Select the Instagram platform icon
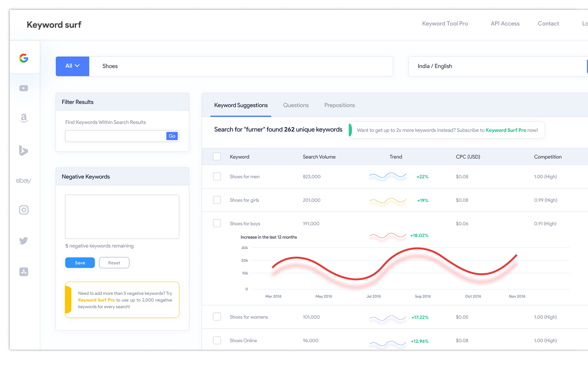 (x=24, y=210)
